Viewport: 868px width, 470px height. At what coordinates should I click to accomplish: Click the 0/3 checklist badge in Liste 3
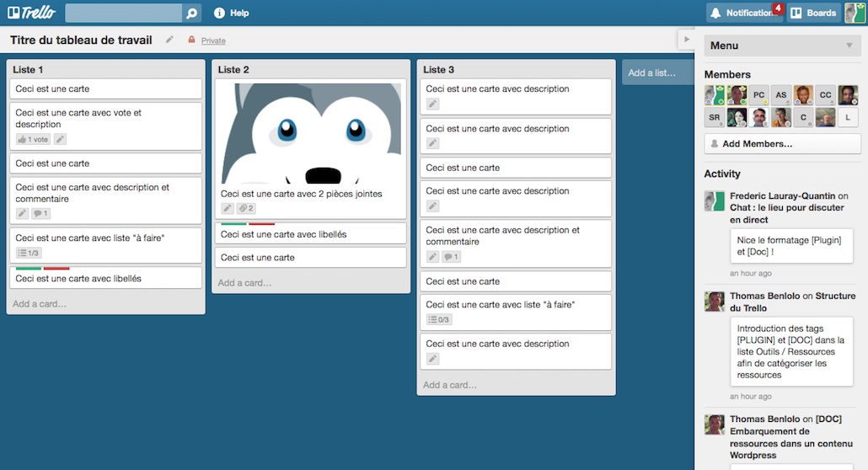pos(439,319)
